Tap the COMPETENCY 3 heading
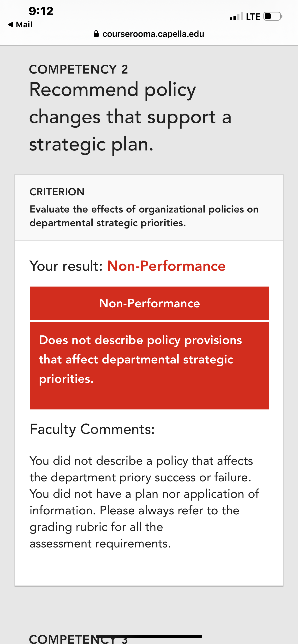This screenshot has width=298, height=644. 79,639
